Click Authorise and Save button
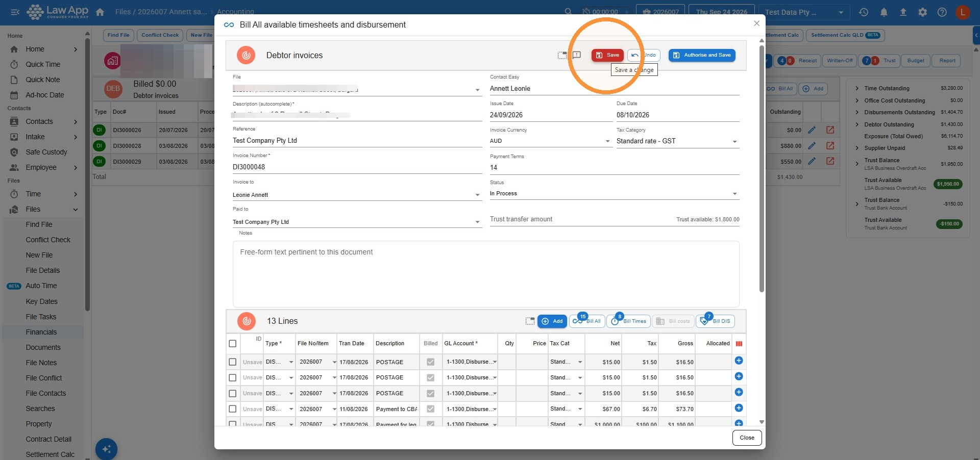 pyautogui.click(x=702, y=55)
